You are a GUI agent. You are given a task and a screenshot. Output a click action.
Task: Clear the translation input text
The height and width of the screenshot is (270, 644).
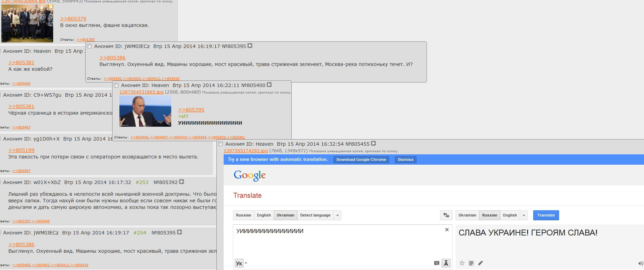(447, 230)
